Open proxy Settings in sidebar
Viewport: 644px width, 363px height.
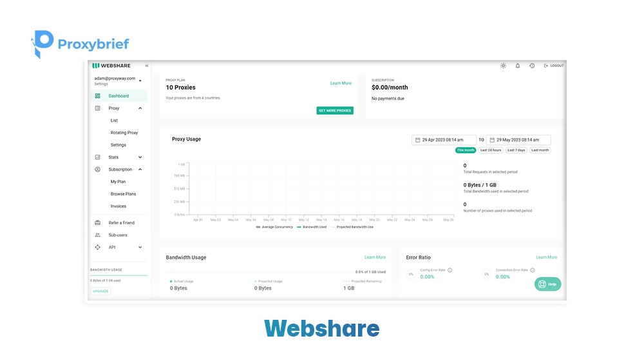click(x=118, y=145)
